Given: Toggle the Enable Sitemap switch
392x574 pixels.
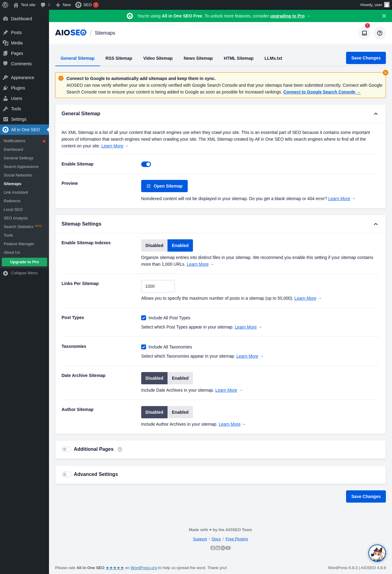Looking at the screenshot, I should 146,164.
